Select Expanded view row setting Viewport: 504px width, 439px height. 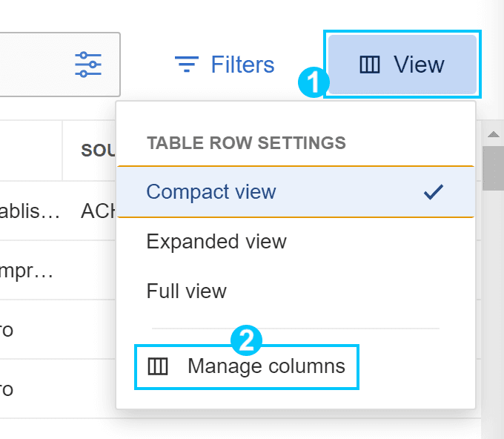pos(296,242)
